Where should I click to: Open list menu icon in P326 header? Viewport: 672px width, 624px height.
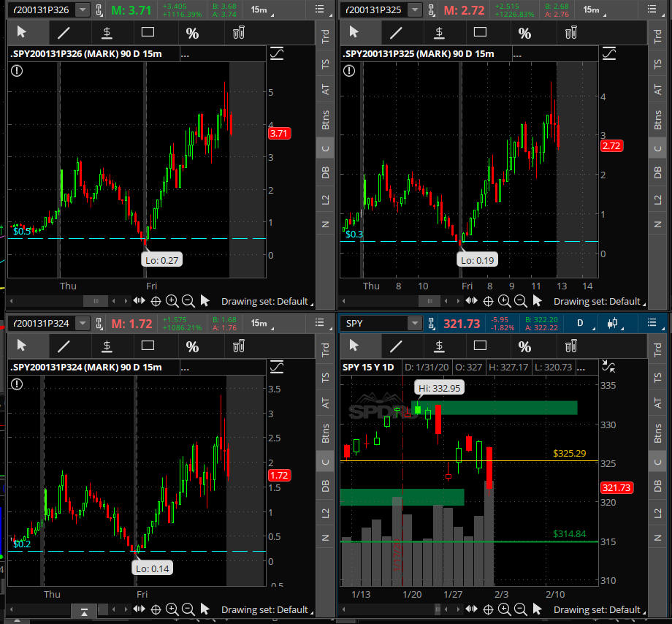tap(320, 9)
